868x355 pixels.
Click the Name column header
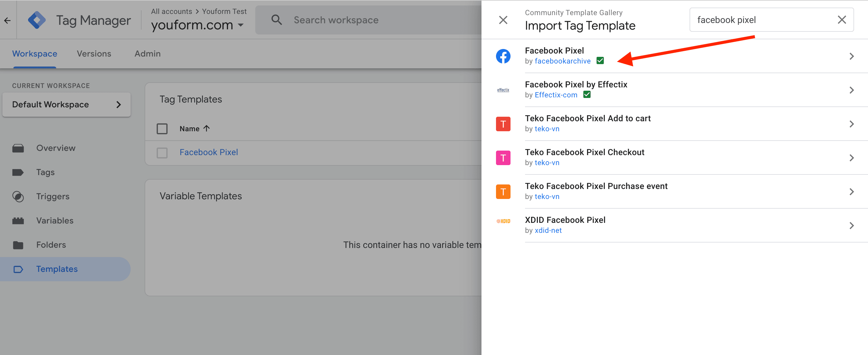pyautogui.click(x=189, y=129)
